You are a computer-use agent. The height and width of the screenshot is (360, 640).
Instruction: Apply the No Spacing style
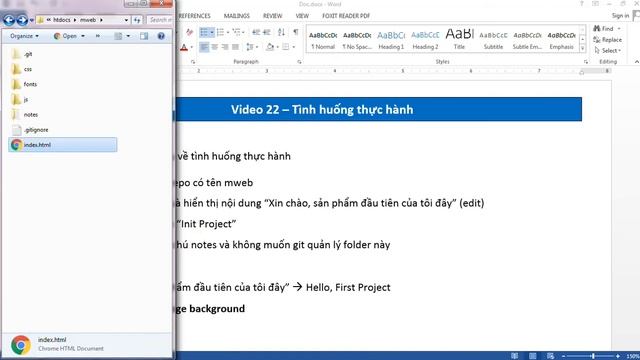357,40
